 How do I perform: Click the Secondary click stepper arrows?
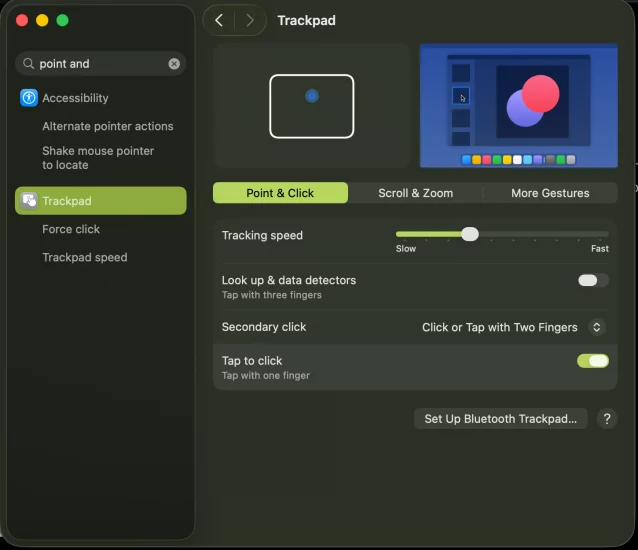597,327
